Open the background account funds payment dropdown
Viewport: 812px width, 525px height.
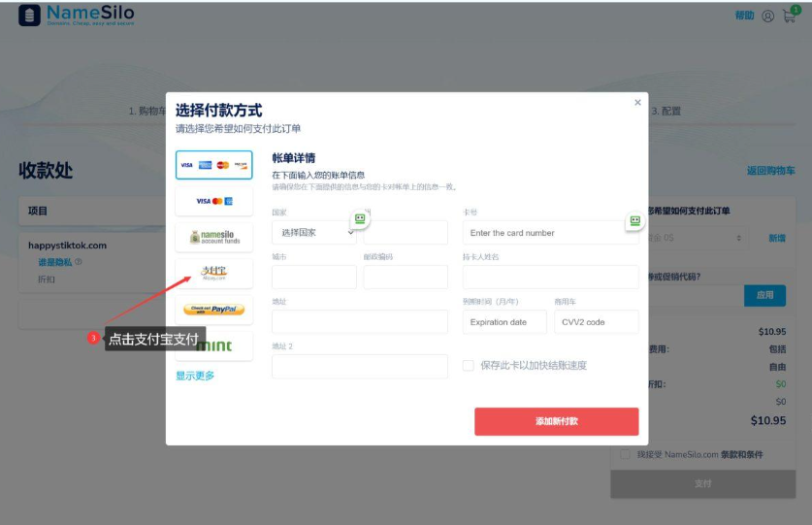[x=697, y=238]
